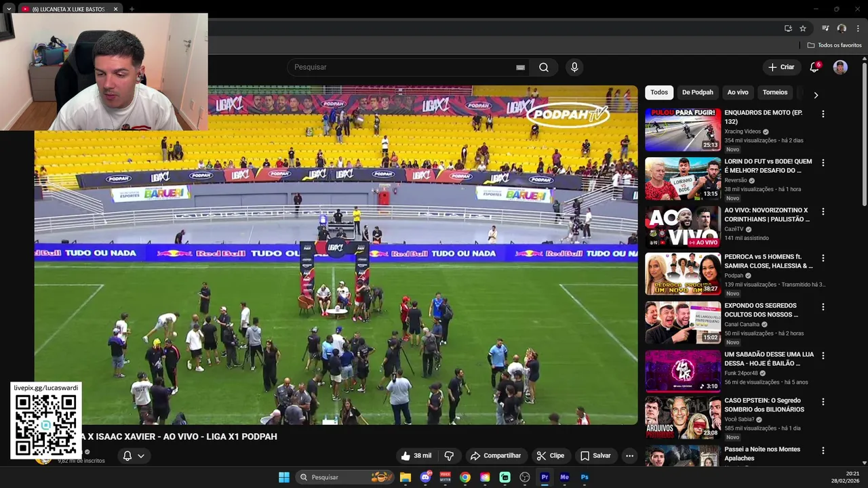
Task: Open Expondo os Segredos thumbnail
Action: click(683, 323)
